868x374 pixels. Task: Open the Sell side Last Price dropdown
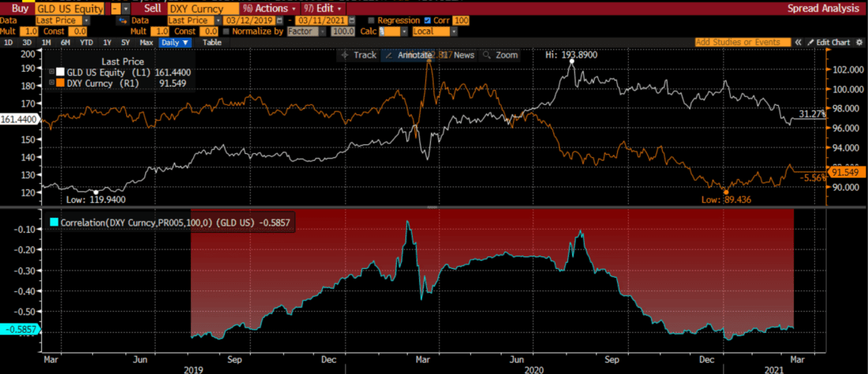218,21
